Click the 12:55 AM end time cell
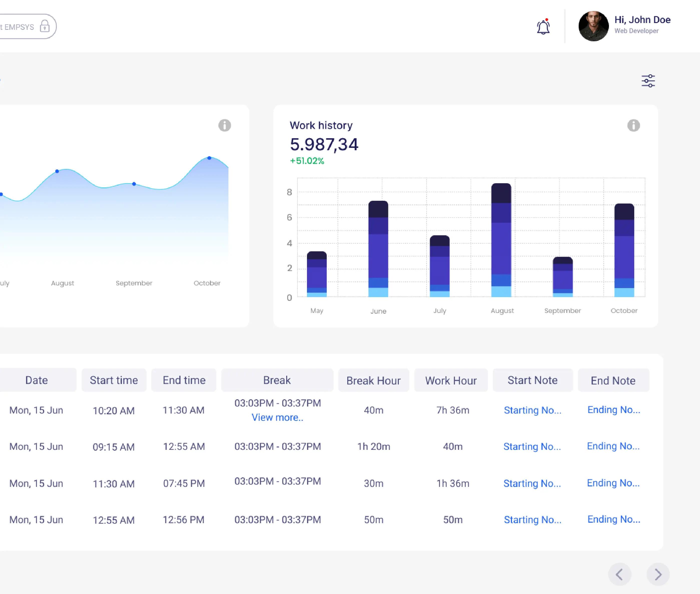 (x=184, y=447)
